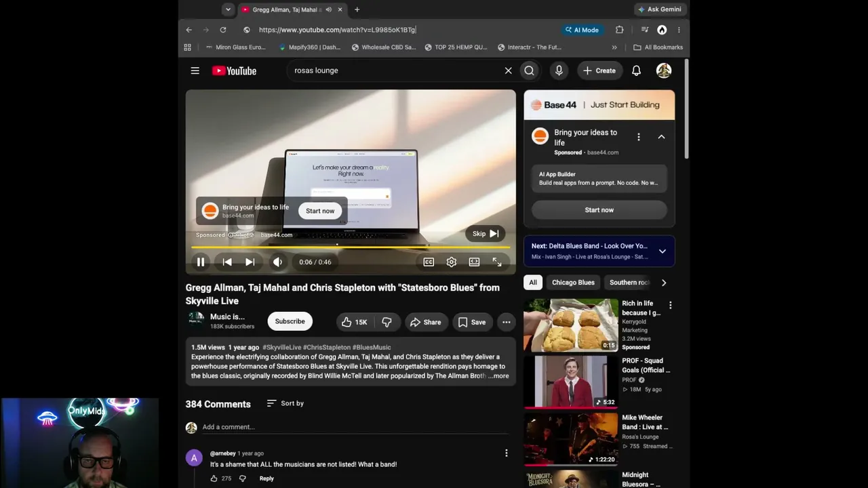This screenshot has width=868, height=488.
Task: Start voice search with the microphone
Action: (559, 70)
